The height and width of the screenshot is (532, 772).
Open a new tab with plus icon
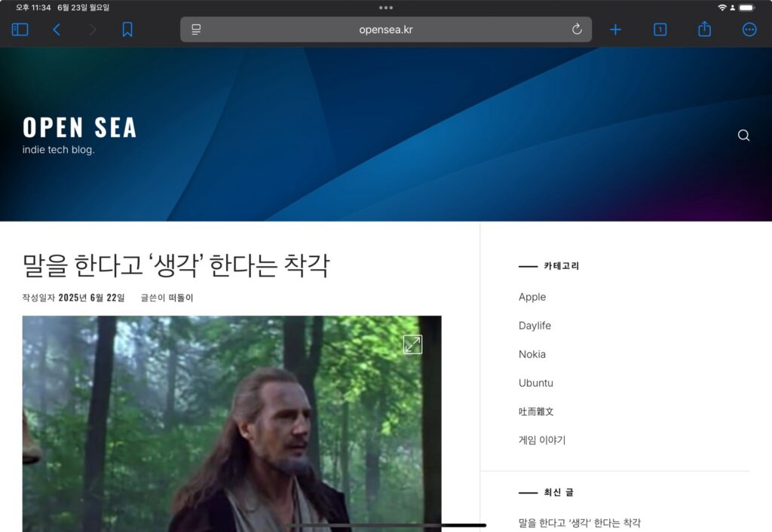point(615,29)
